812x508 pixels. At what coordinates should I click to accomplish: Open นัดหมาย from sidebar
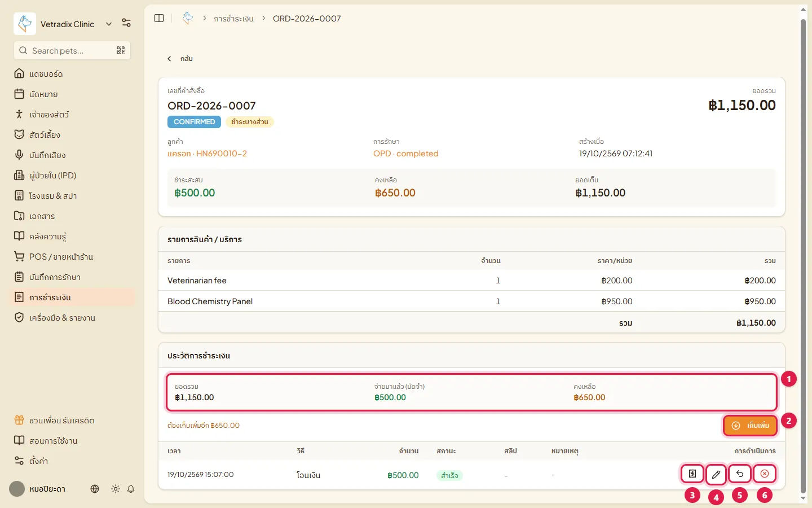[72, 94]
